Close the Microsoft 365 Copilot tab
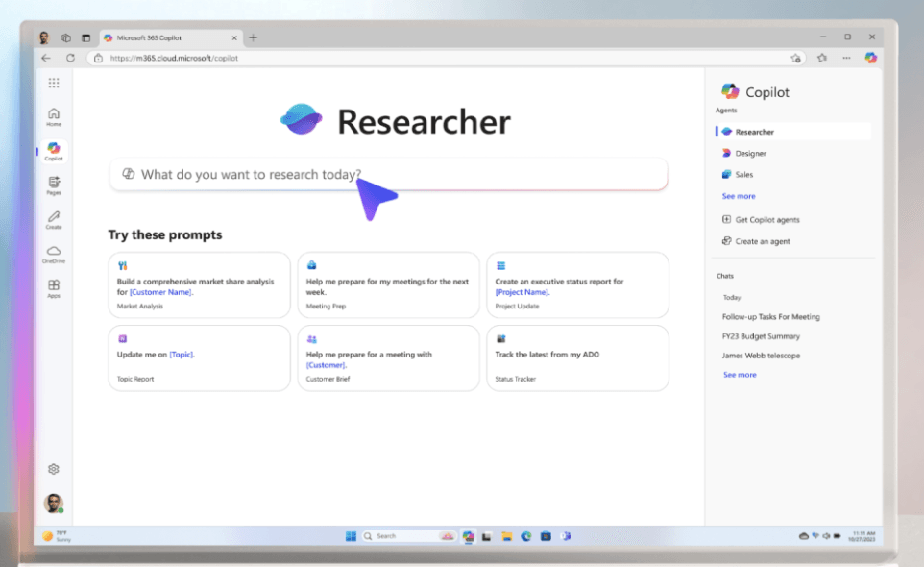Image resolution: width=924 pixels, height=567 pixels. [234, 37]
